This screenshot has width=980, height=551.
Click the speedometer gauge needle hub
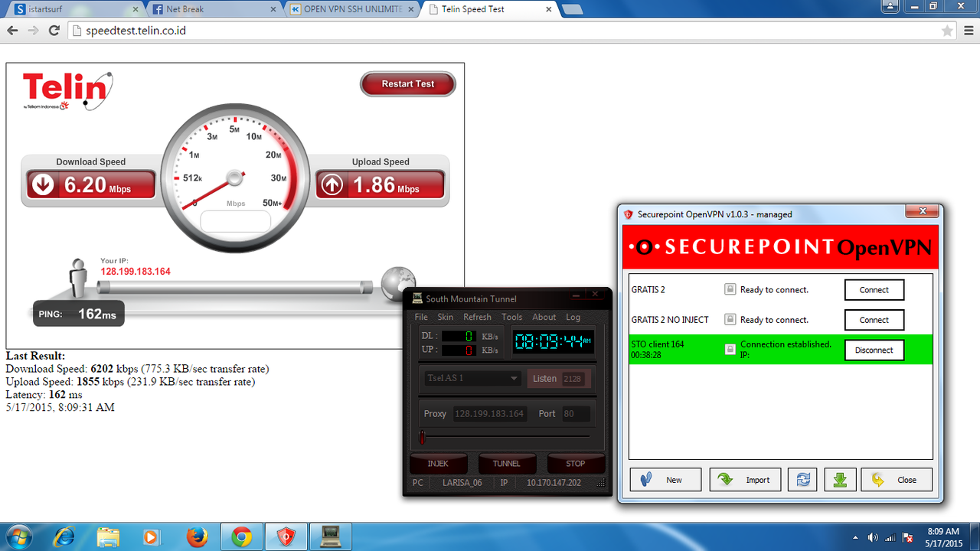(235, 177)
